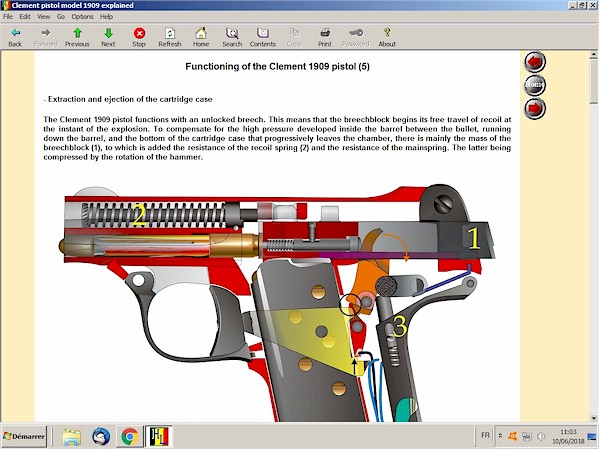Screen dimensions: 600x450
Task: Open the Search tool
Action: click(x=232, y=38)
